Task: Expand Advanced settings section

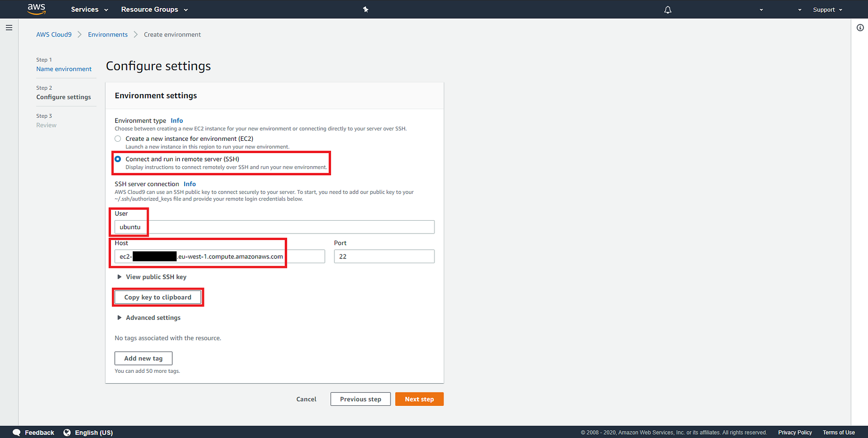Action: coord(149,318)
